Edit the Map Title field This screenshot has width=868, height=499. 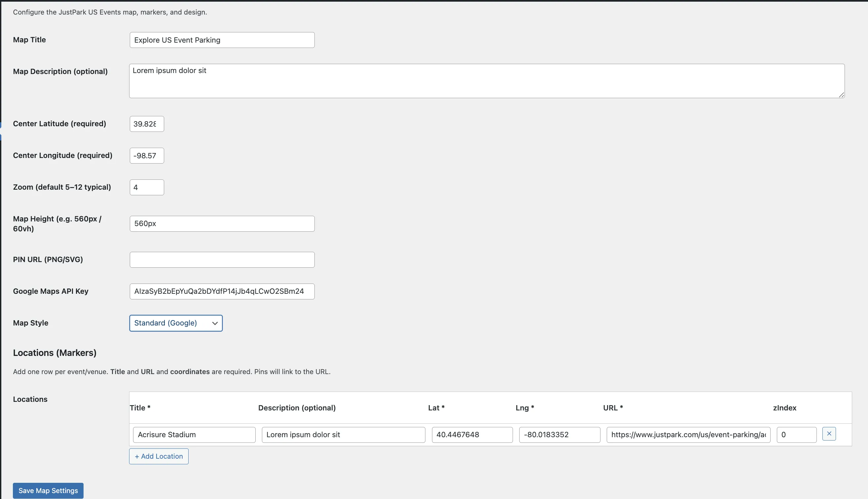click(222, 40)
